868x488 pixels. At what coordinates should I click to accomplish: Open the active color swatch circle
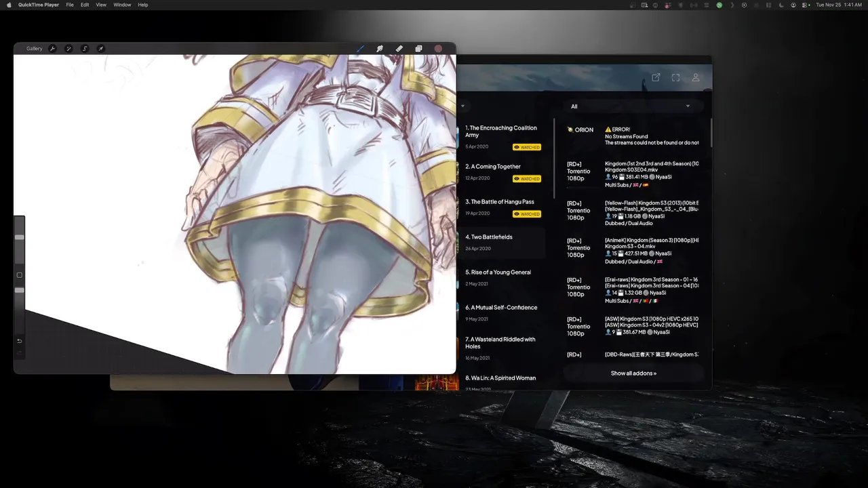point(438,49)
